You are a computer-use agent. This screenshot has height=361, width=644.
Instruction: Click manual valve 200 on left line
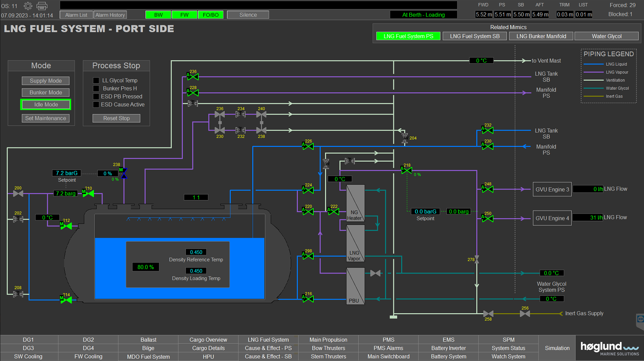click(18, 194)
